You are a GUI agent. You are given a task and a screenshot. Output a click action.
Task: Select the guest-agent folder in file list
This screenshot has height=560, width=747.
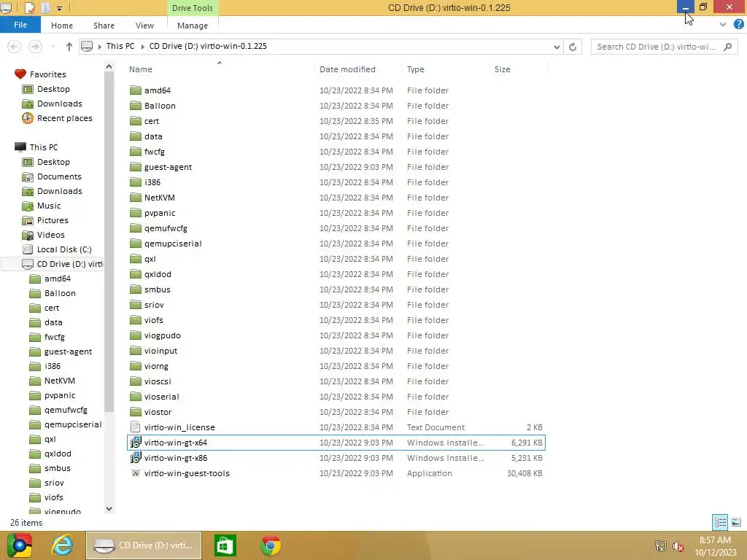click(168, 167)
